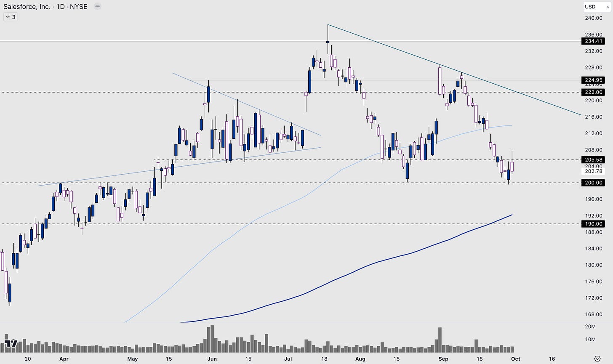Select the 200.00 support level label
This screenshot has height=364, width=613.
coord(593,183)
